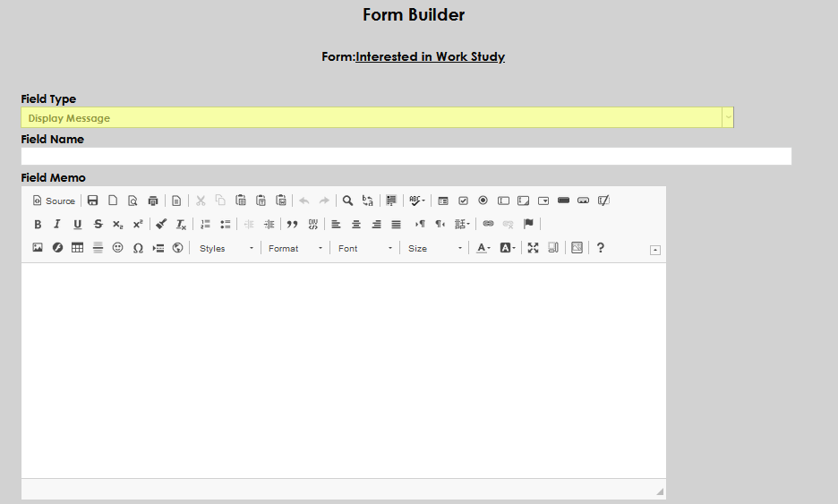Image resolution: width=838 pixels, height=504 pixels.
Task: Insert a Checkbox form field
Action: [x=464, y=201]
